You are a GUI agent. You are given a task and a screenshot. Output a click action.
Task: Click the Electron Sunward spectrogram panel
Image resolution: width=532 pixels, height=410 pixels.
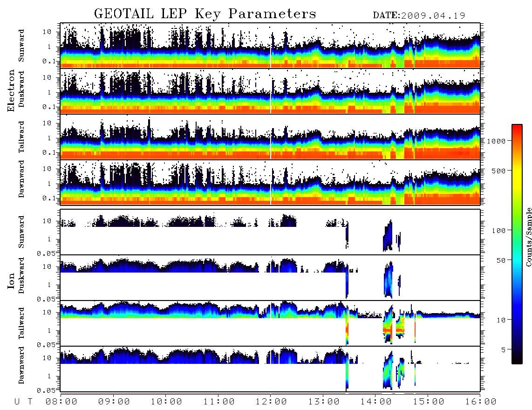click(x=270, y=45)
